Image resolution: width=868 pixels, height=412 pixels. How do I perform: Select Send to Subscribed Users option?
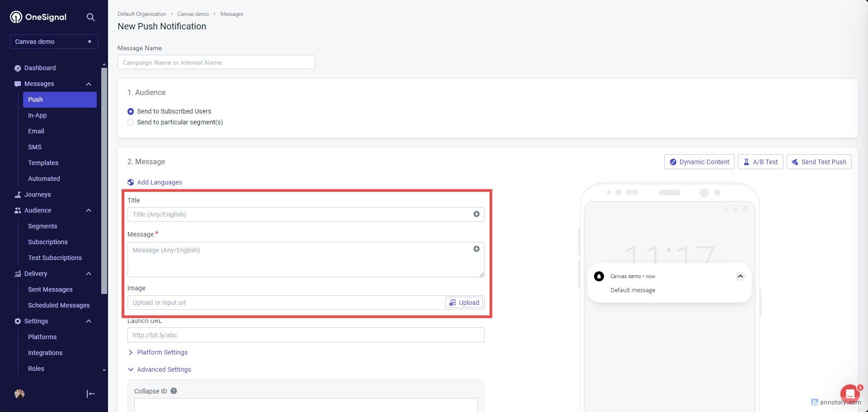click(131, 111)
